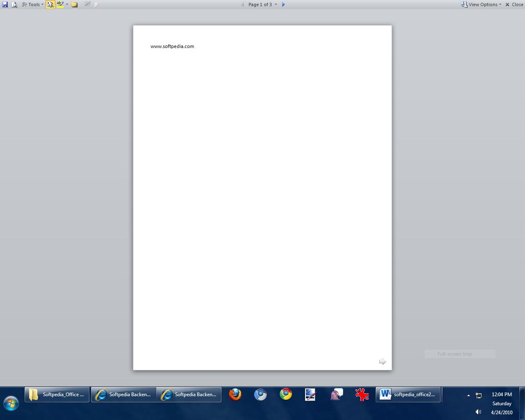Open the Windows Start orb
The width and height of the screenshot is (525, 420).
click(x=11, y=403)
